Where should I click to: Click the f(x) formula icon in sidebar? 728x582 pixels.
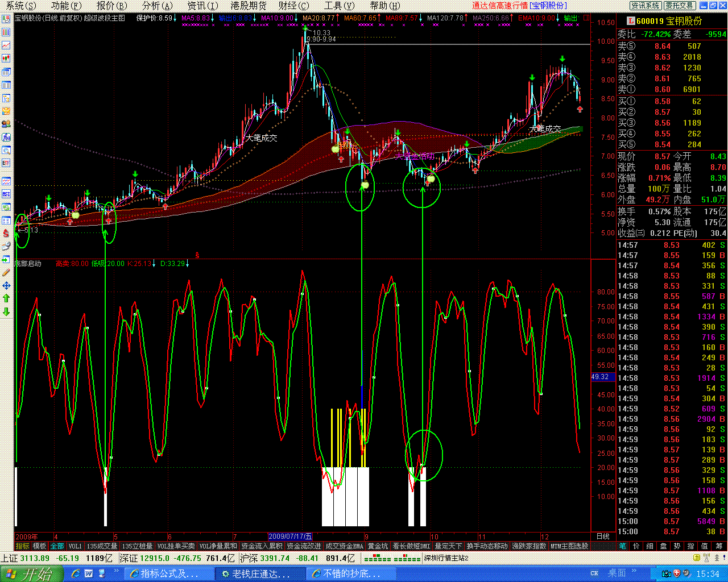pyautogui.click(x=6, y=137)
